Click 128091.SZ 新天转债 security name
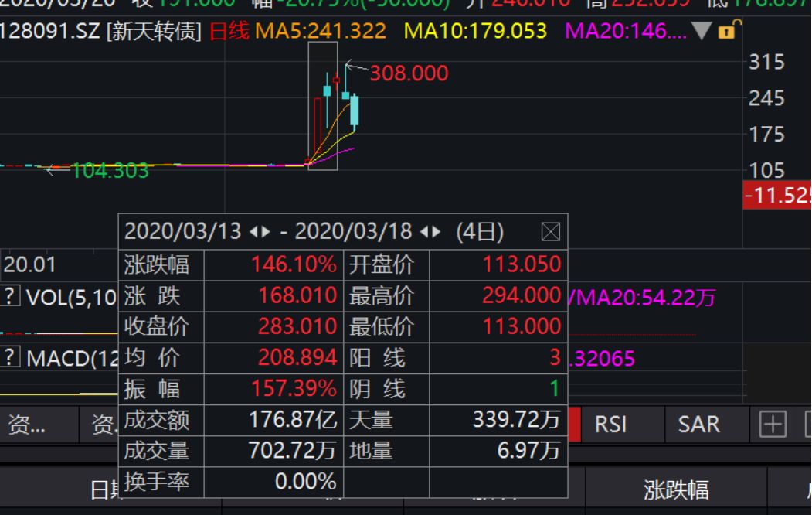The height and width of the screenshot is (515, 812). tap(102, 32)
